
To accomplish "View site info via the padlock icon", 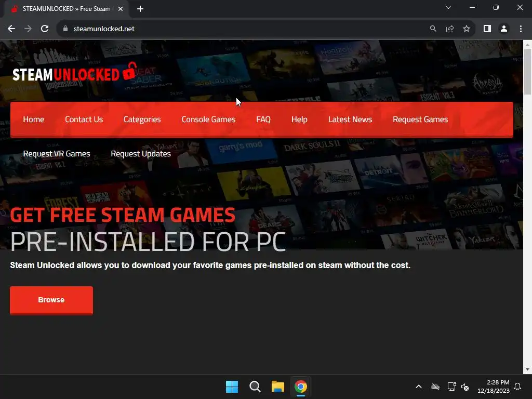I will (x=65, y=29).
